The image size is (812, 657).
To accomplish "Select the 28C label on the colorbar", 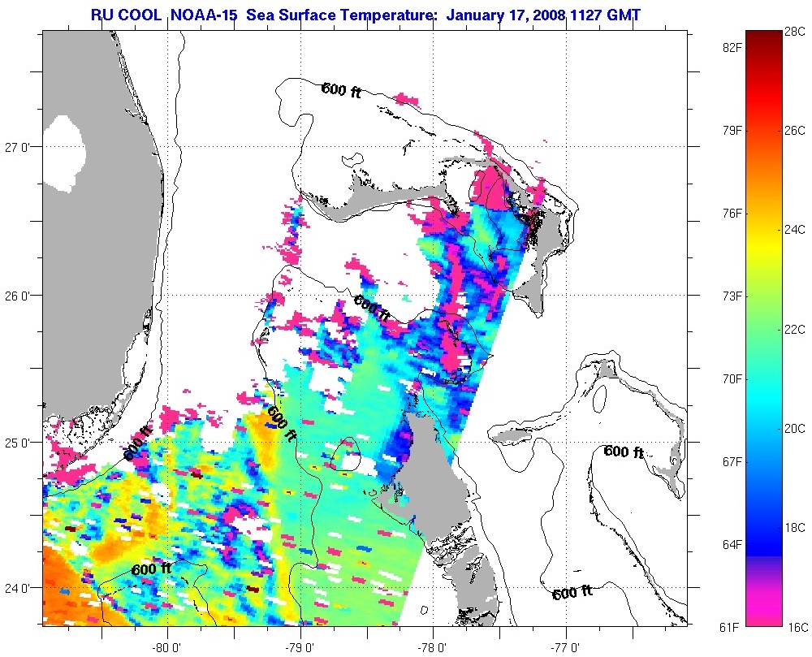I will coord(796,32).
